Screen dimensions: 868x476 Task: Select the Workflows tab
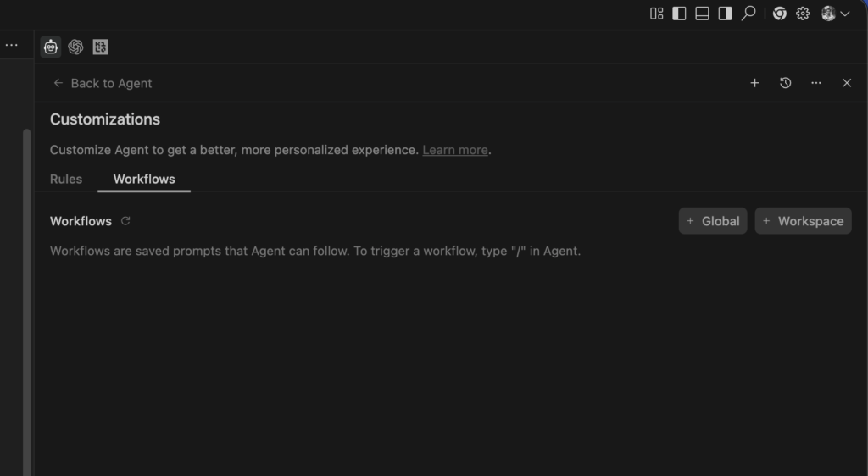[144, 179]
